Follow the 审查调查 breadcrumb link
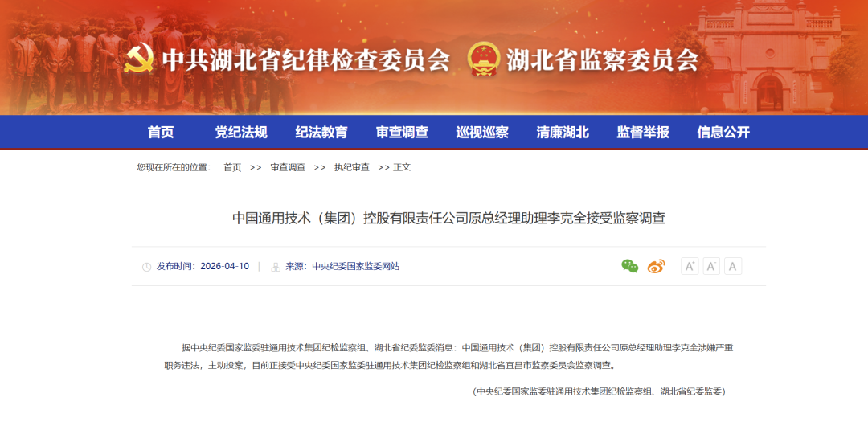 pyautogui.click(x=288, y=167)
